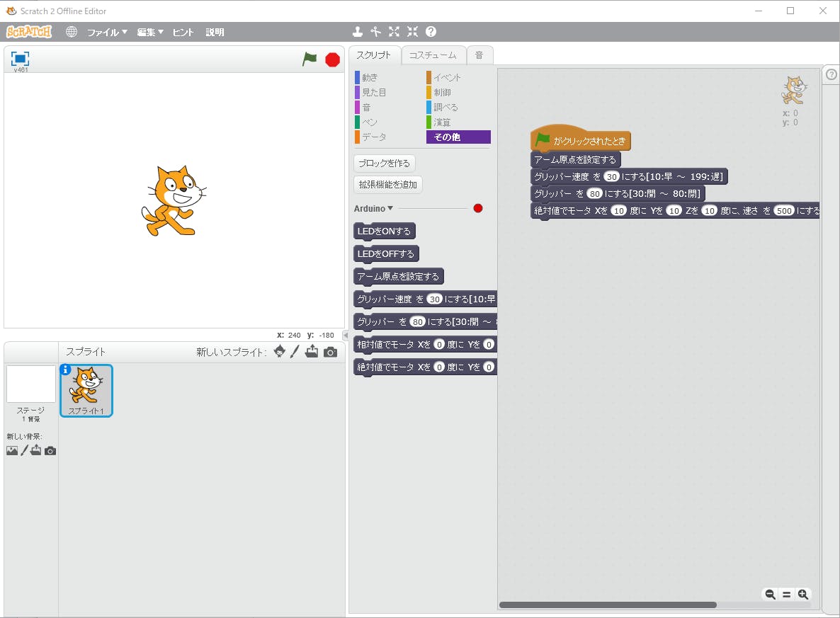Click the 拡張機能を追加 button
The image size is (840, 618).
click(388, 185)
